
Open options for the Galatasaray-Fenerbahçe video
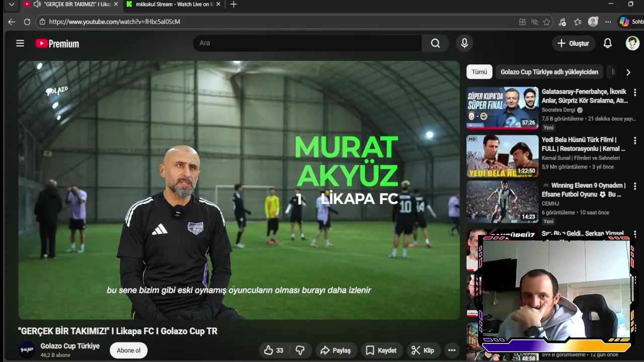pyautogui.click(x=635, y=93)
